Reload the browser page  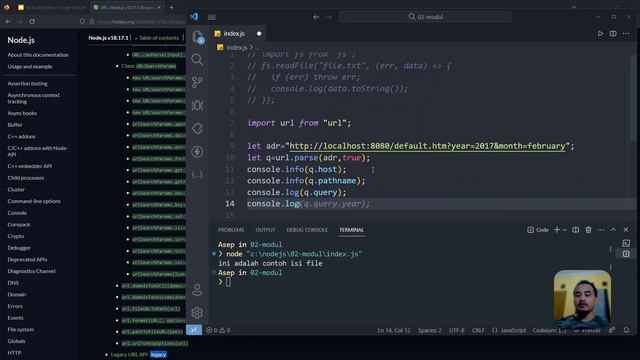32,21
